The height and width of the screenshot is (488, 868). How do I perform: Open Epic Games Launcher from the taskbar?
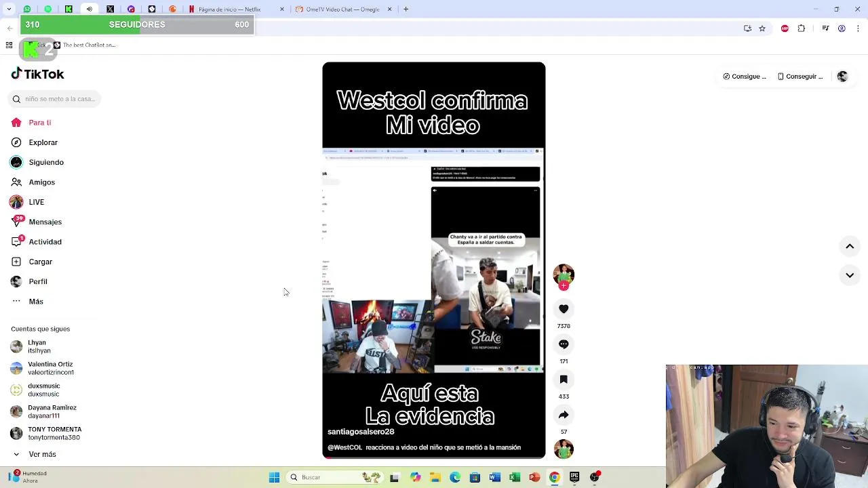(x=574, y=477)
